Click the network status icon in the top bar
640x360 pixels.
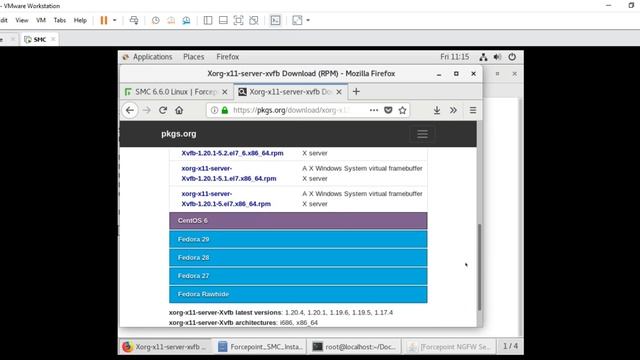pos(483,57)
